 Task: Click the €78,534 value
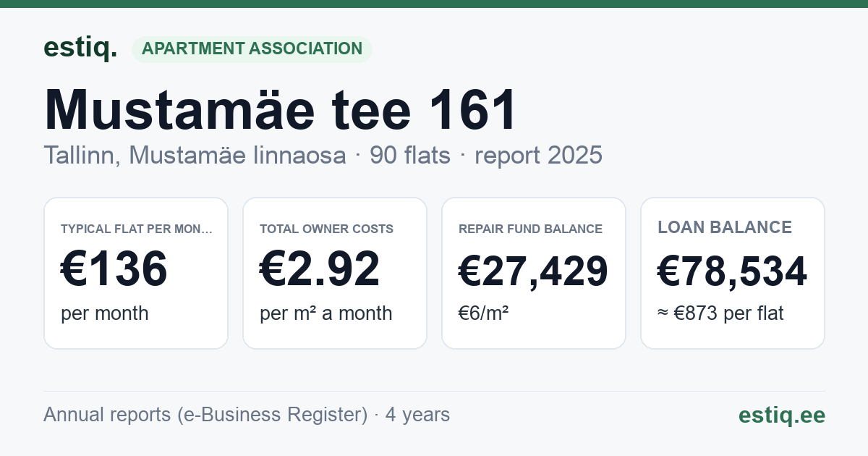732,271
